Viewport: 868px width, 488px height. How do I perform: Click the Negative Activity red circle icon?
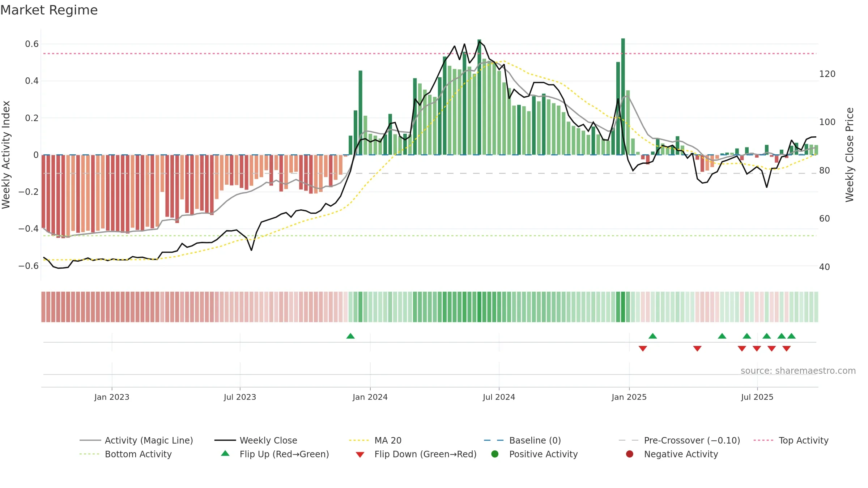coord(630,454)
